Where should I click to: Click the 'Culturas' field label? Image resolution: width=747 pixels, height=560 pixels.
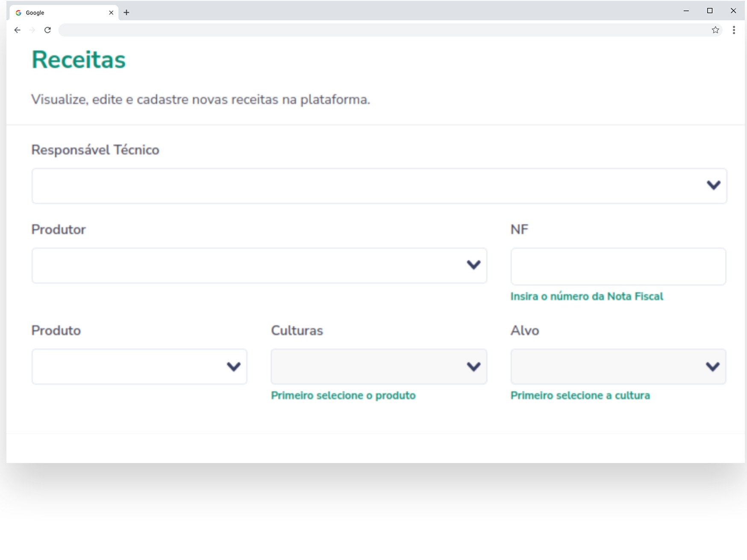point(297,331)
